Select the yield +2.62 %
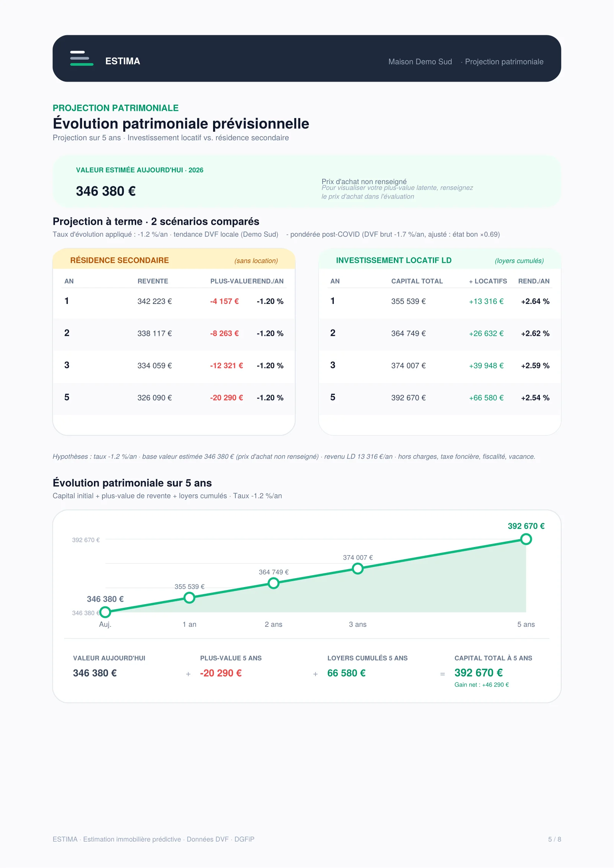Viewport: 614px width, 868px height. click(535, 334)
